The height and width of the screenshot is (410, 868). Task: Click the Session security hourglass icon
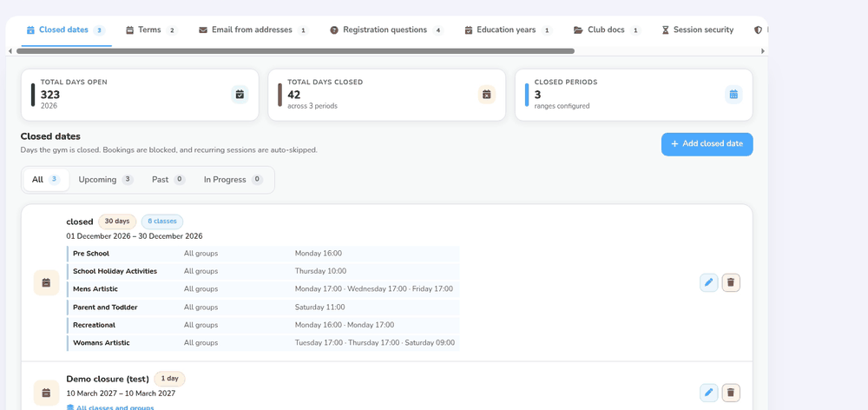tap(666, 30)
